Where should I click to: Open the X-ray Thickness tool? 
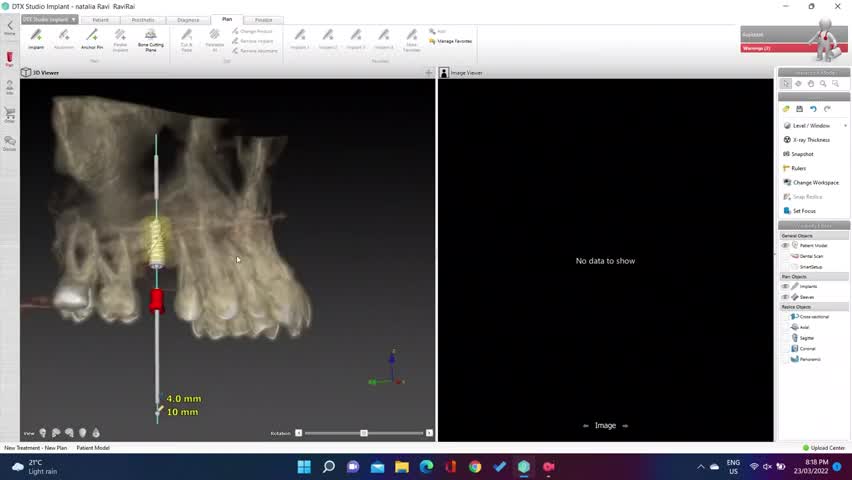click(810, 140)
